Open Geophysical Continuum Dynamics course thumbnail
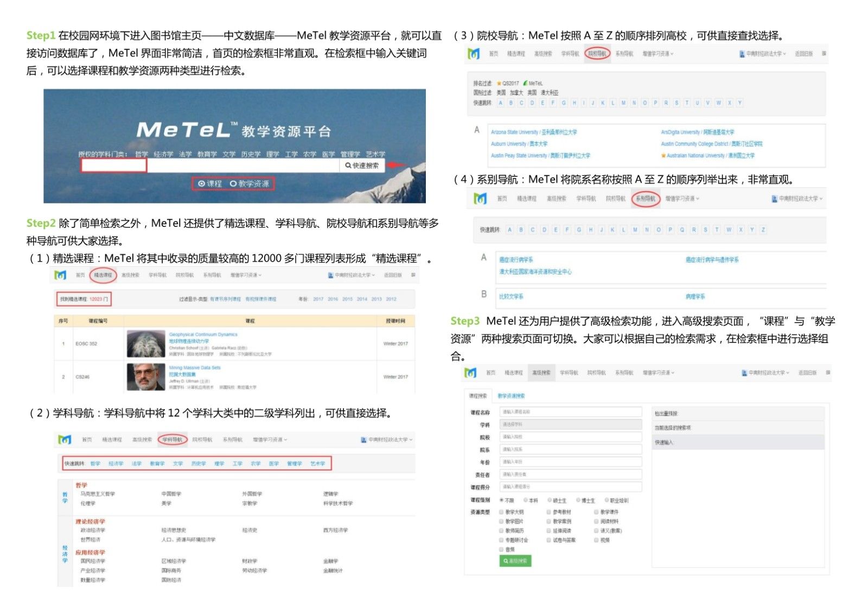Screen dimensions: 868x614 (x=146, y=344)
